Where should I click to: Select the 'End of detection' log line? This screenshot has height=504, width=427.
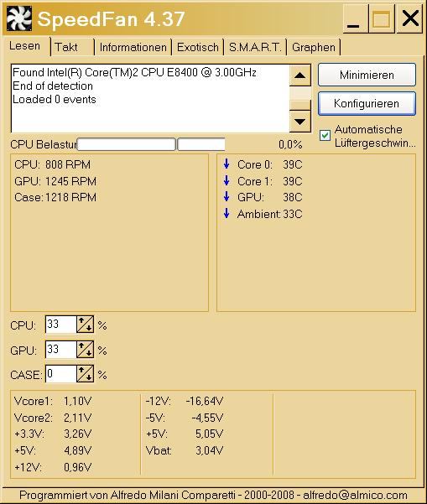(x=53, y=86)
